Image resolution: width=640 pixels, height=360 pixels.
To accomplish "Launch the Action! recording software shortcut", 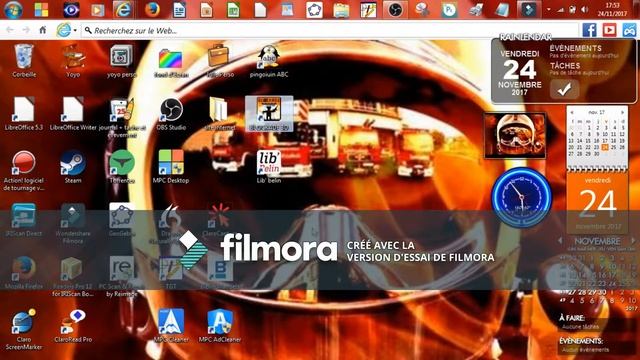I will [24, 171].
